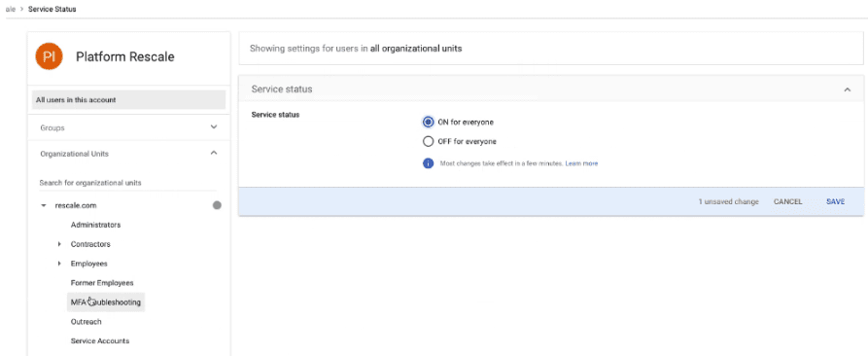868x356 pixels.
Task: Click the Platform Rescale title
Action: pos(125,56)
